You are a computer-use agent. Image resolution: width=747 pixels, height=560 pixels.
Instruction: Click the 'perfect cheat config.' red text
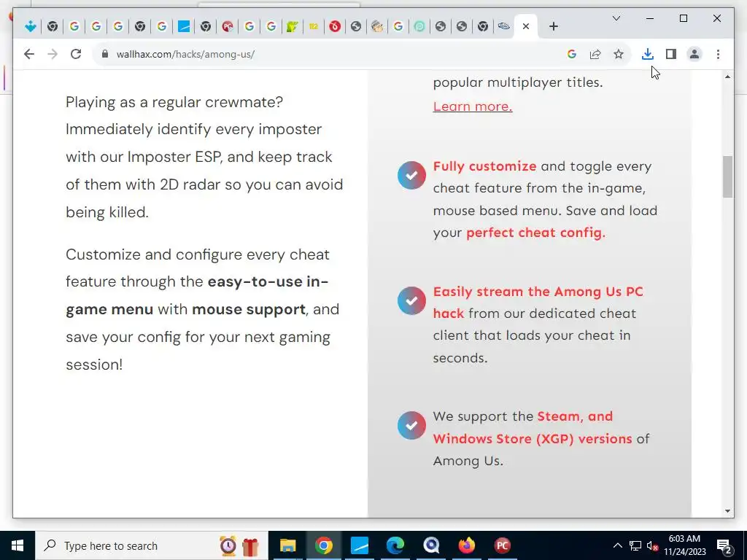[x=535, y=233]
